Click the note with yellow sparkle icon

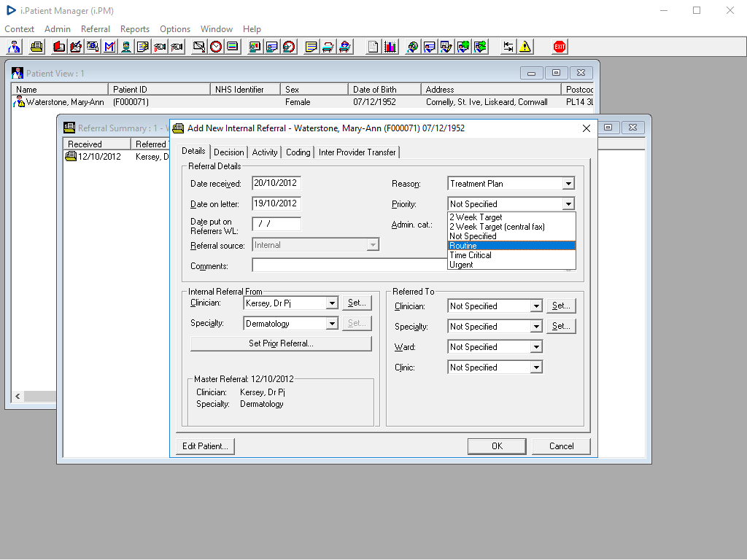point(143,47)
